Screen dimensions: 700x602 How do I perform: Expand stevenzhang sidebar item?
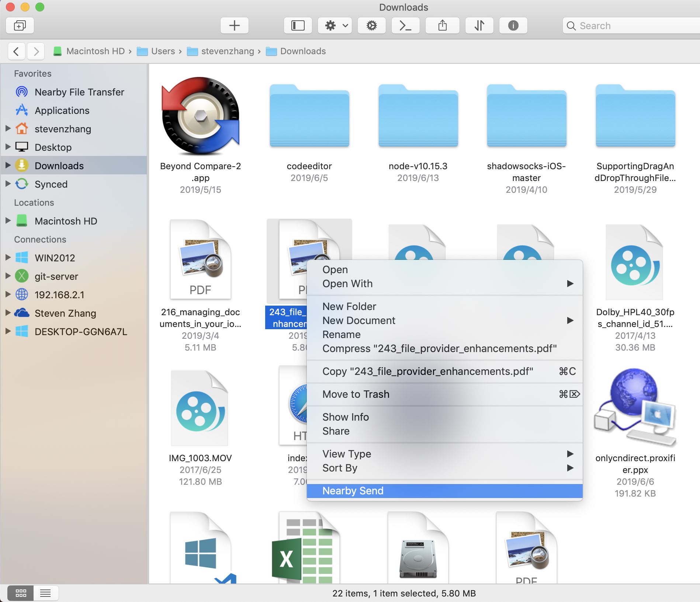[x=8, y=128]
